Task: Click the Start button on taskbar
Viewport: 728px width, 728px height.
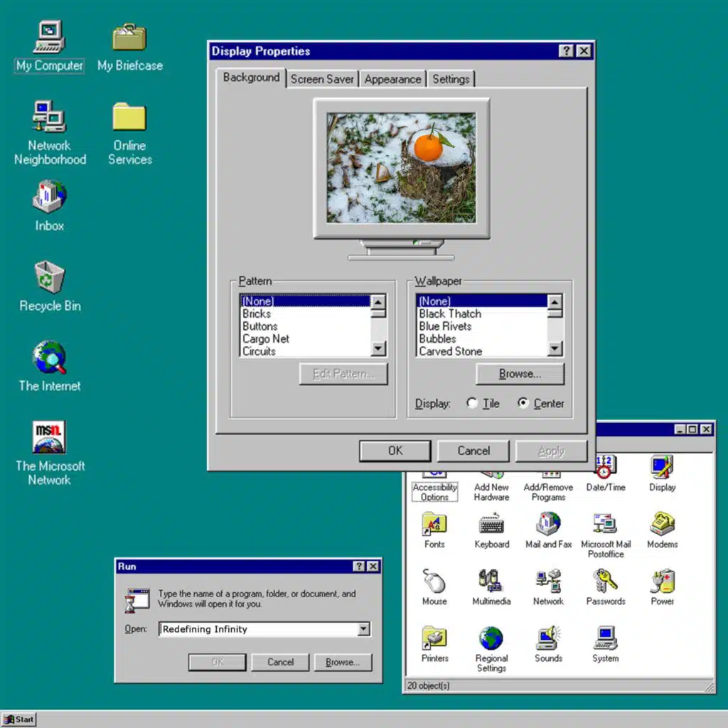Action: click(19, 719)
